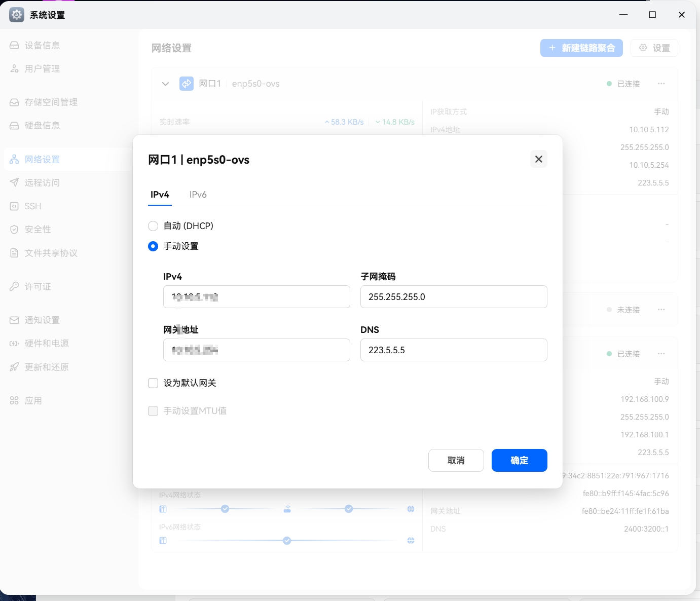Select the 自动 (DHCP) radio option
Screen dimensions: 700x601
(x=153, y=226)
